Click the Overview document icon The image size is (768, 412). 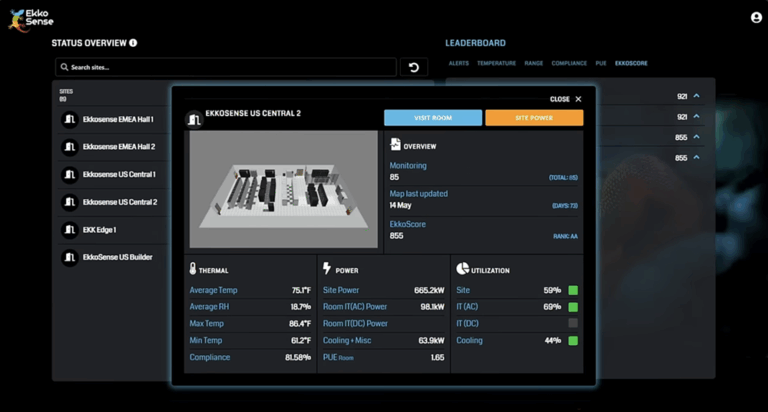coord(395,144)
